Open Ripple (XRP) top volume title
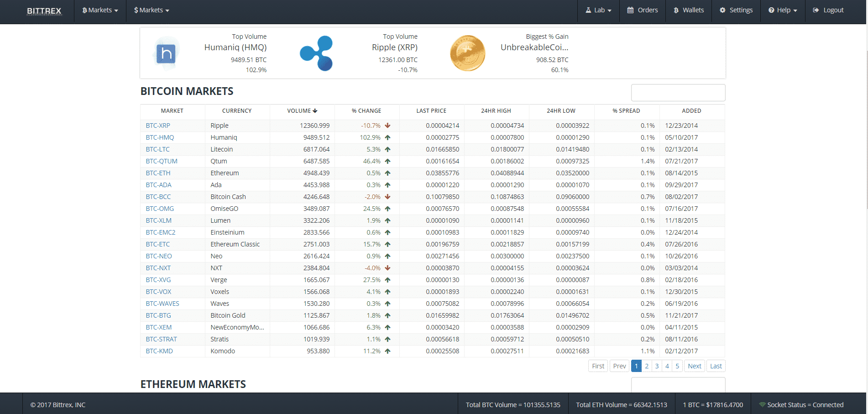This screenshot has height=414, width=868. point(395,47)
